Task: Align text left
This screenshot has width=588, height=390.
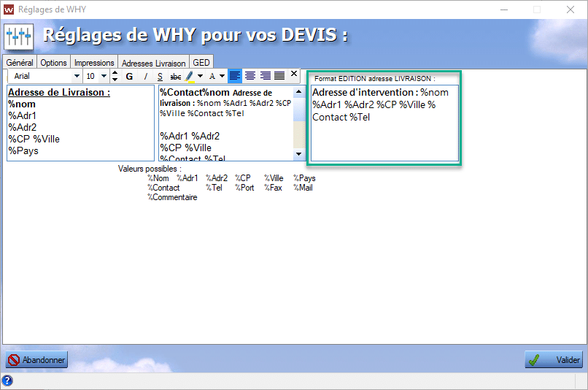Action: [x=235, y=75]
